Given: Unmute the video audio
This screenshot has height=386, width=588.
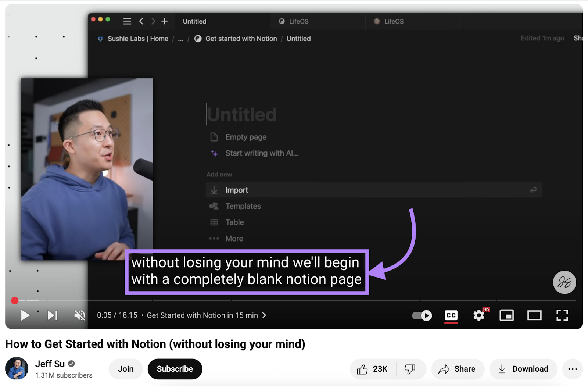Looking at the screenshot, I should coord(79,315).
